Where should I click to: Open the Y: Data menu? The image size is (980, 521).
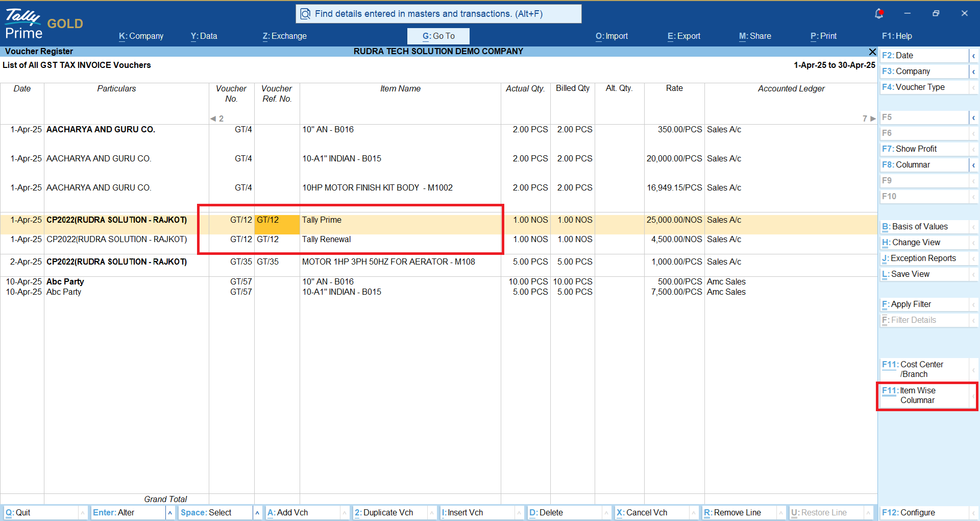(204, 36)
